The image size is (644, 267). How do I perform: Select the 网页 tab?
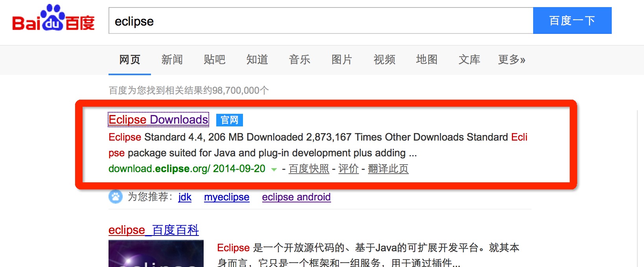(x=130, y=60)
